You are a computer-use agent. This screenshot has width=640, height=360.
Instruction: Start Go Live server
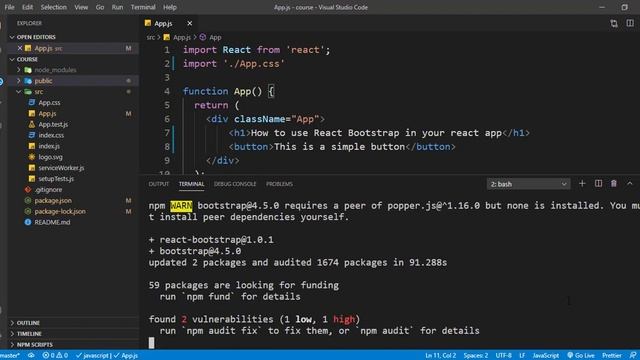(581, 356)
